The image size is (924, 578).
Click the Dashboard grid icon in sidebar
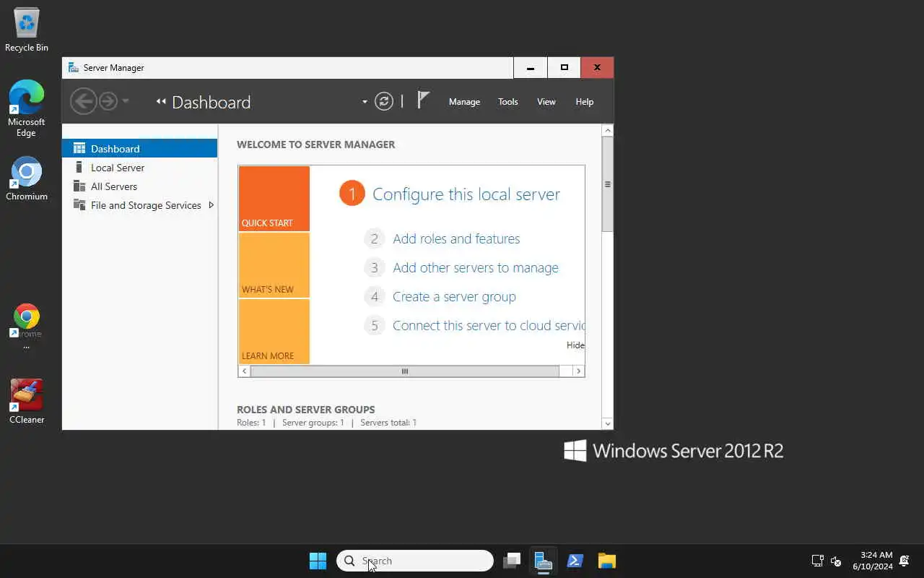point(79,148)
